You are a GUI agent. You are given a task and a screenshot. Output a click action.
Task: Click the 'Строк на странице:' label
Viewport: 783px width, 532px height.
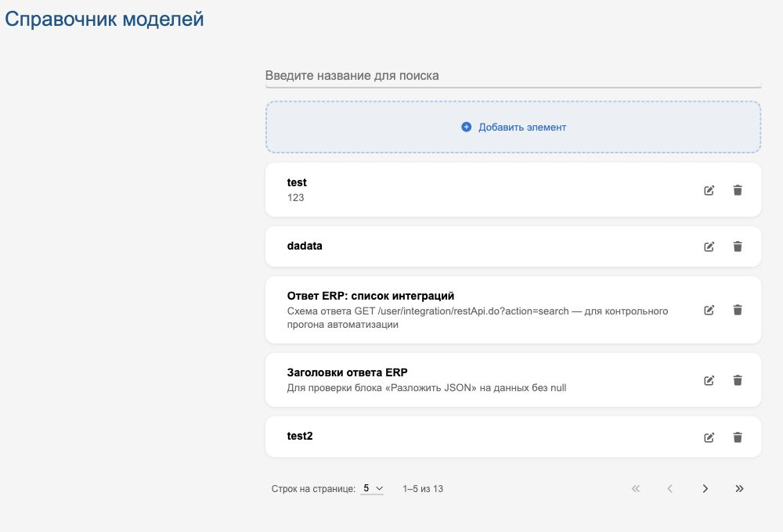(313, 489)
